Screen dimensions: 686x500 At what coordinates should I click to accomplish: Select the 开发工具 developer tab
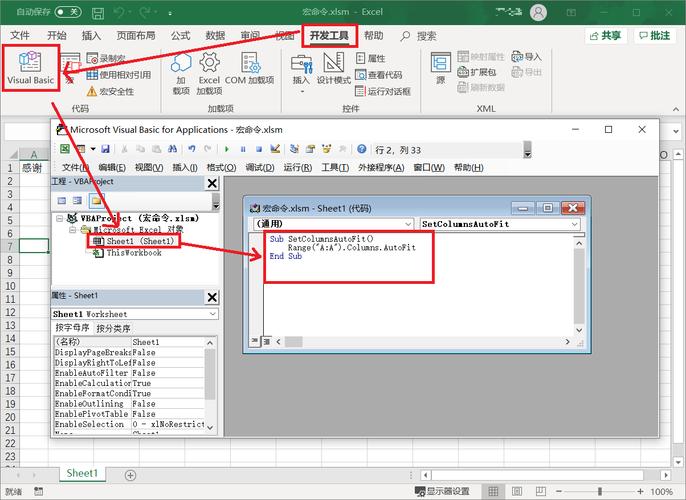(x=329, y=35)
